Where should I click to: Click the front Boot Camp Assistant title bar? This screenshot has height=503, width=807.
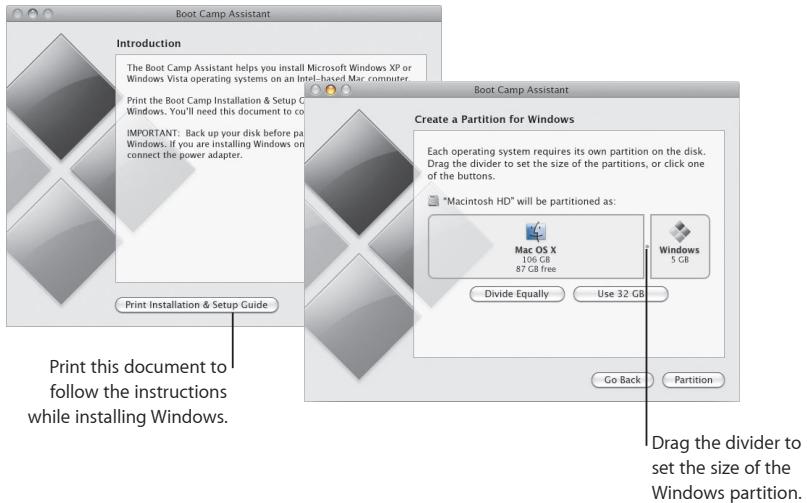click(x=521, y=90)
